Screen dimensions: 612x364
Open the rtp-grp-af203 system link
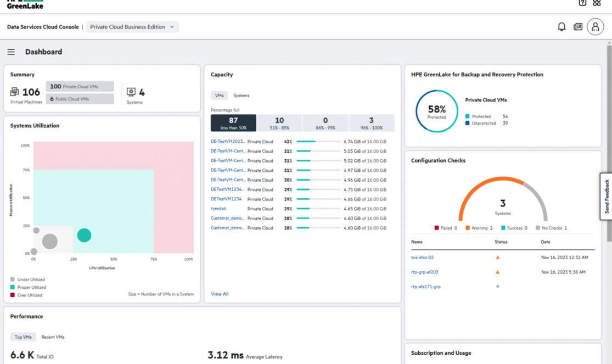click(425, 272)
